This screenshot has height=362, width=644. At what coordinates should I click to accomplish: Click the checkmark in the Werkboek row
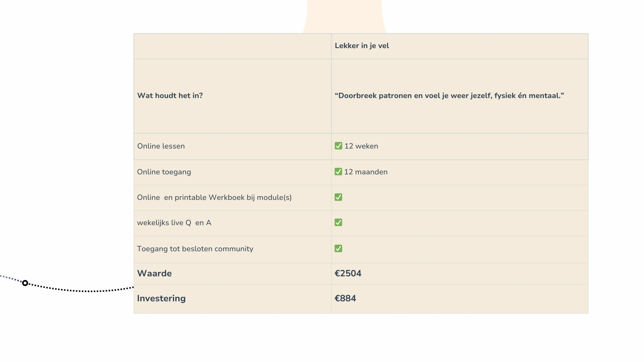click(338, 197)
